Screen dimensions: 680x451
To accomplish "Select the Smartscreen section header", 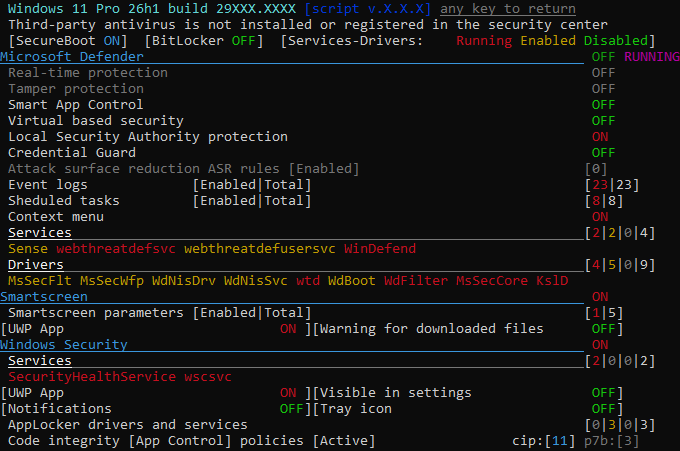I will [x=44, y=297].
